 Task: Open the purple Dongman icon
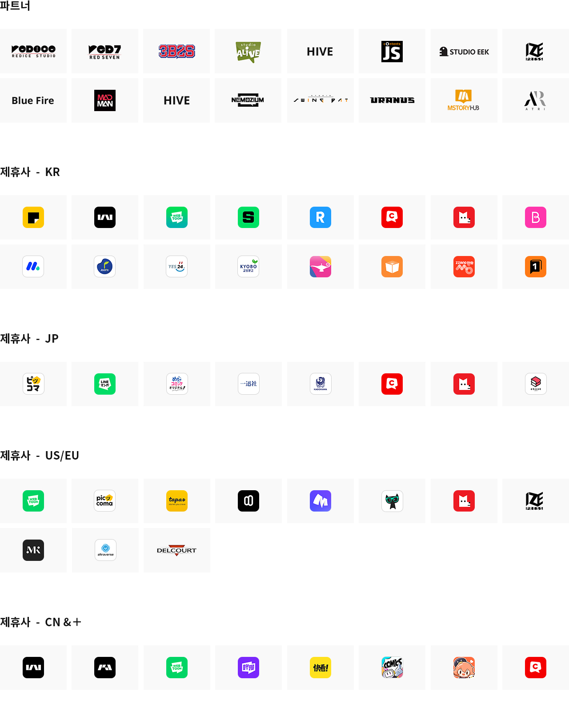click(x=248, y=668)
